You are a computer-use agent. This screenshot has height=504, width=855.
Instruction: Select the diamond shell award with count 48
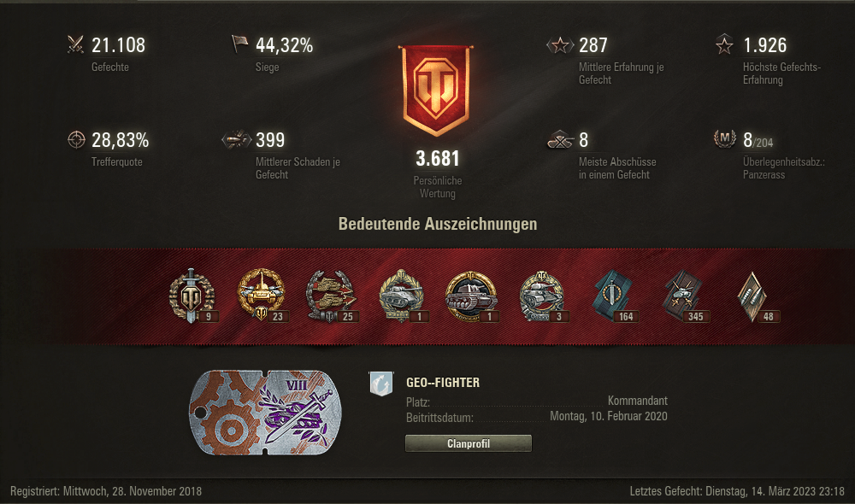754,296
